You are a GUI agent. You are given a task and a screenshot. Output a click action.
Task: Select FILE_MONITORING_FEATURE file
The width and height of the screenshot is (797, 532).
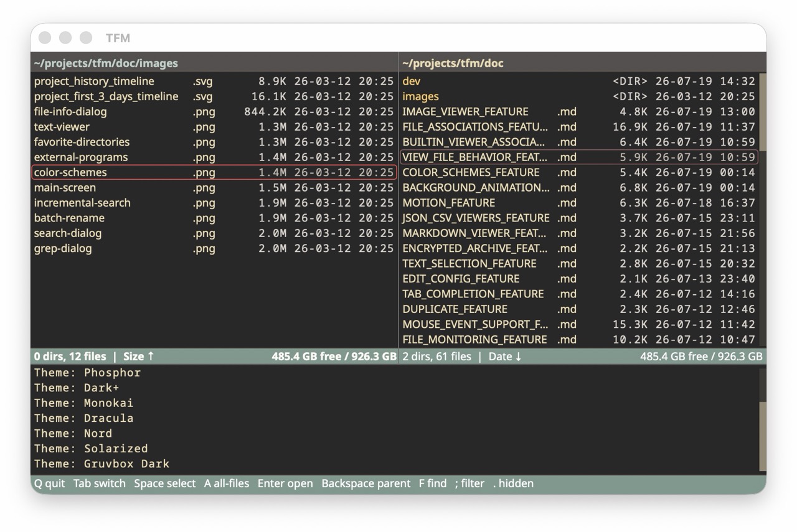coord(579,340)
